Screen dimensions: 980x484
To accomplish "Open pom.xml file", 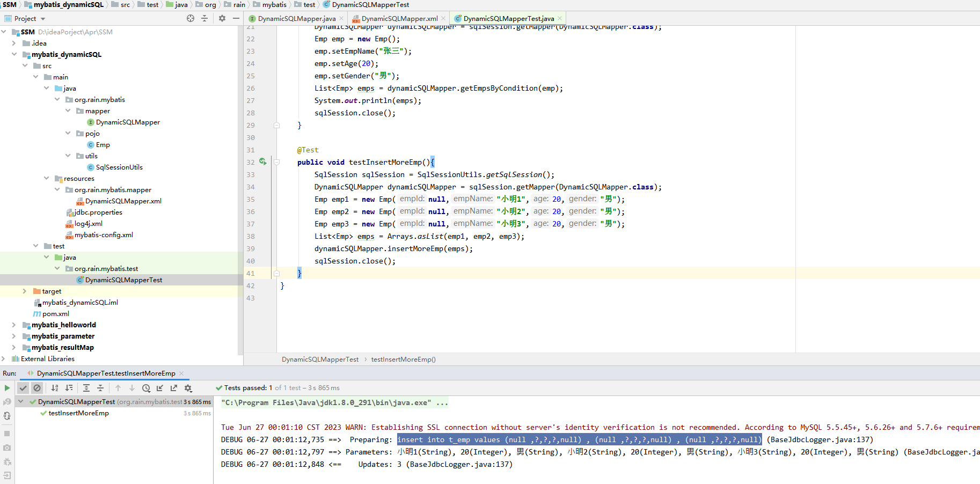I will click(55, 313).
